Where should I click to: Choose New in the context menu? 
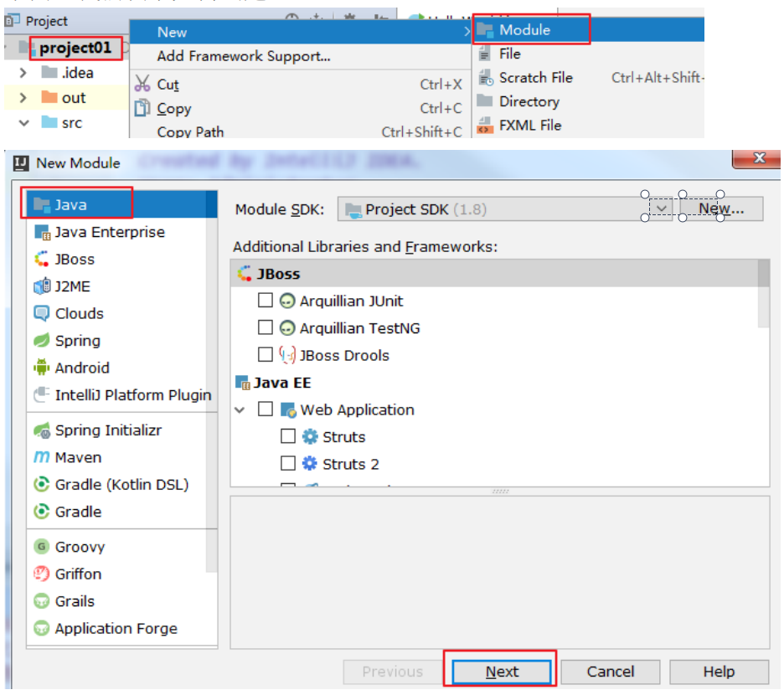coord(300,32)
